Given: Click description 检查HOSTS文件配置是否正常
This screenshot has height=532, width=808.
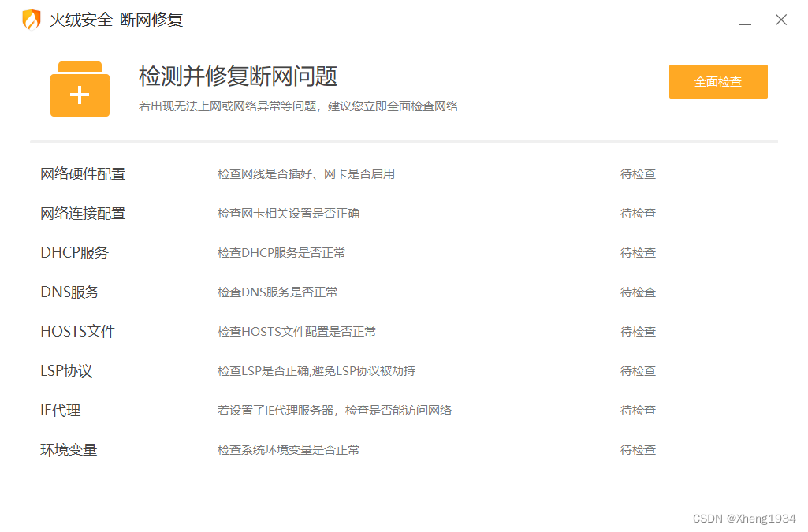Looking at the screenshot, I should [x=297, y=332].
